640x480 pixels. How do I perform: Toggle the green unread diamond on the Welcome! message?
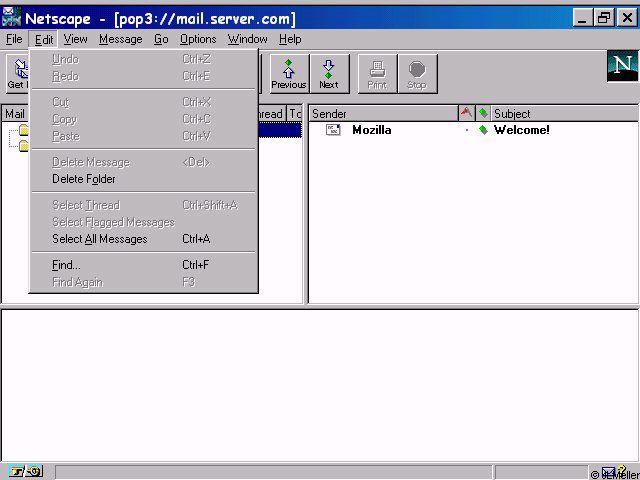pos(483,130)
